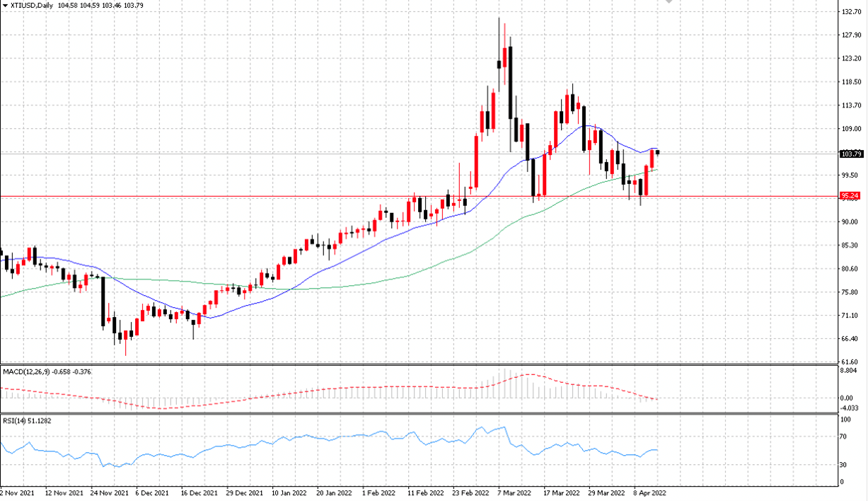Viewport: 868px width, 501px height.
Task: Click the MACD 8.804 scale label
Action: (849, 370)
